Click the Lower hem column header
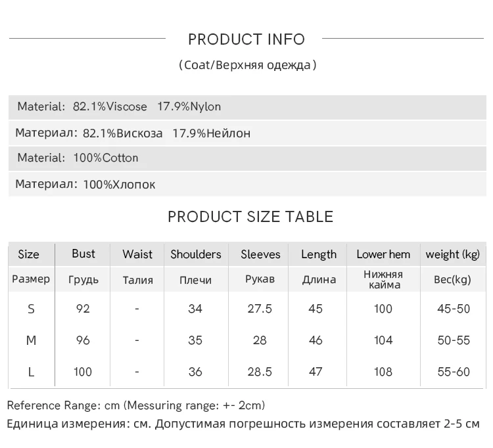The image size is (493, 448). click(x=383, y=254)
